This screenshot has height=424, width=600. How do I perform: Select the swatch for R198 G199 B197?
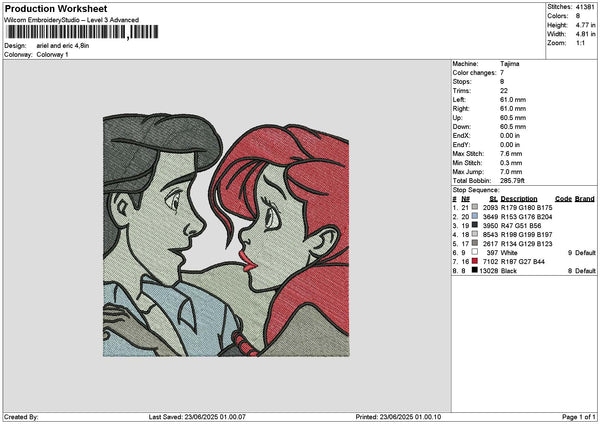[475, 234]
